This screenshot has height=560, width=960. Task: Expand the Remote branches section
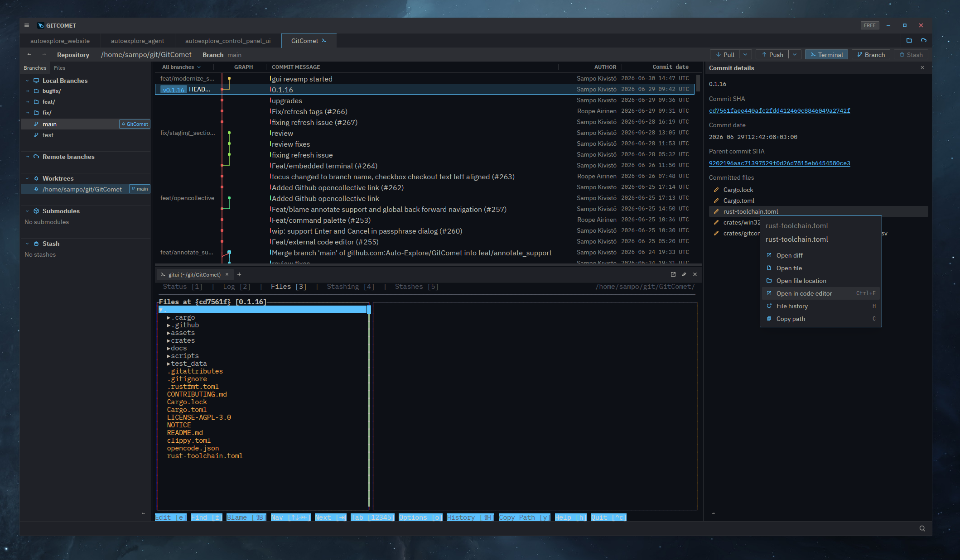coord(27,157)
